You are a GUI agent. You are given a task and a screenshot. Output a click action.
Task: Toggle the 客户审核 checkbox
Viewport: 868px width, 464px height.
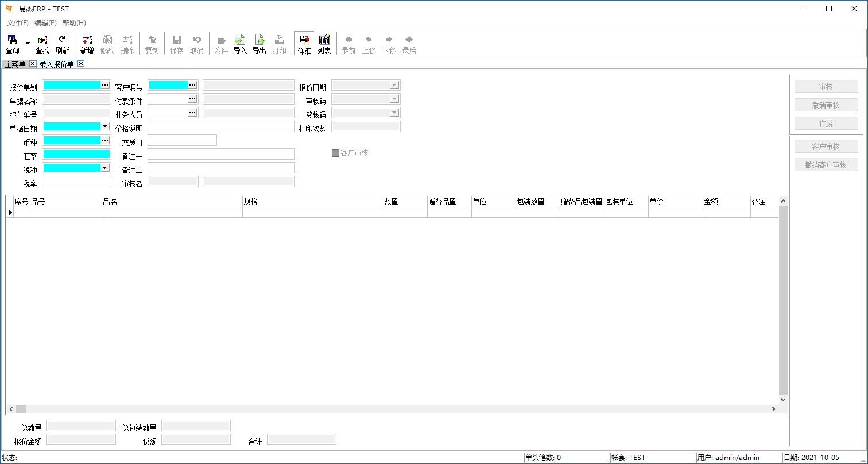point(336,153)
